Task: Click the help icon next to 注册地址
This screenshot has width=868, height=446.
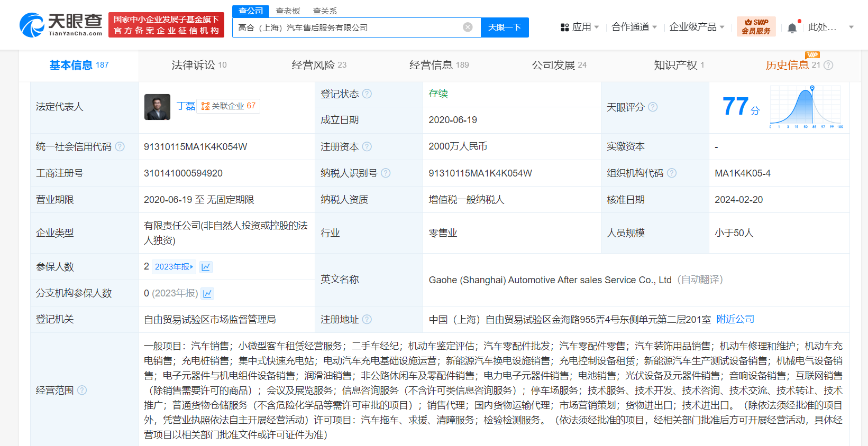Action: (367, 320)
